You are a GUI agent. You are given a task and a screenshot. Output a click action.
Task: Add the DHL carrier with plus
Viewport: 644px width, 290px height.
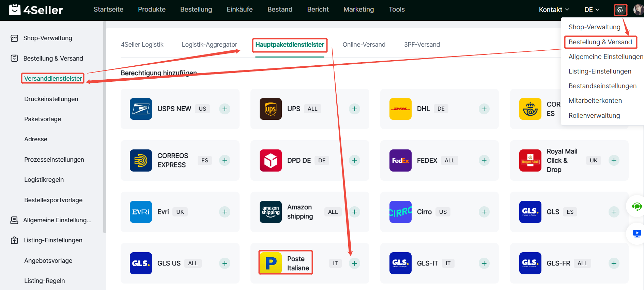(x=484, y=109)
